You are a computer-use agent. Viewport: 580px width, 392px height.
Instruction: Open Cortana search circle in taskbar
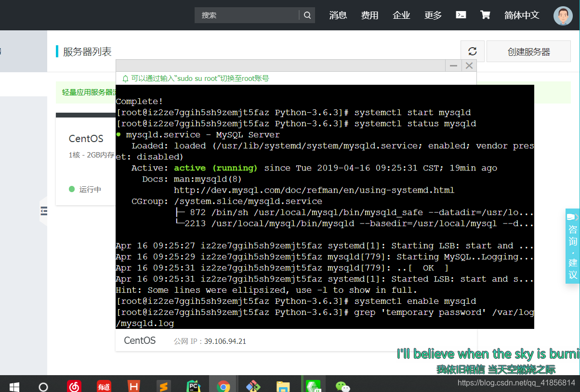pos(43,387)
